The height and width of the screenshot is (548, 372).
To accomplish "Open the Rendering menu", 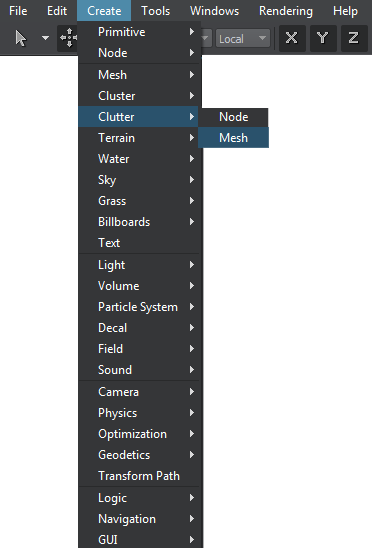I will coord(286,11).
